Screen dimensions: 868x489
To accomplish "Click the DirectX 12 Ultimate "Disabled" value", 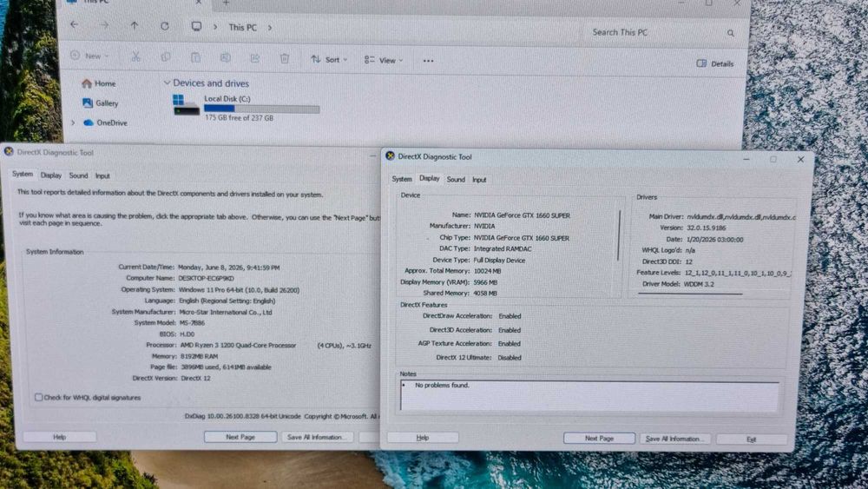I will 510,358.
